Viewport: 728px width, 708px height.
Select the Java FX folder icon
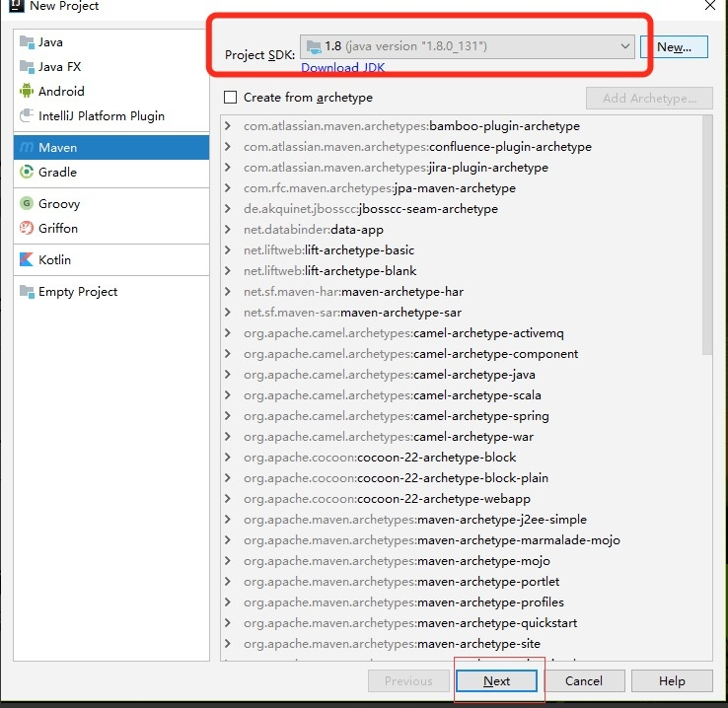[27, 67]
